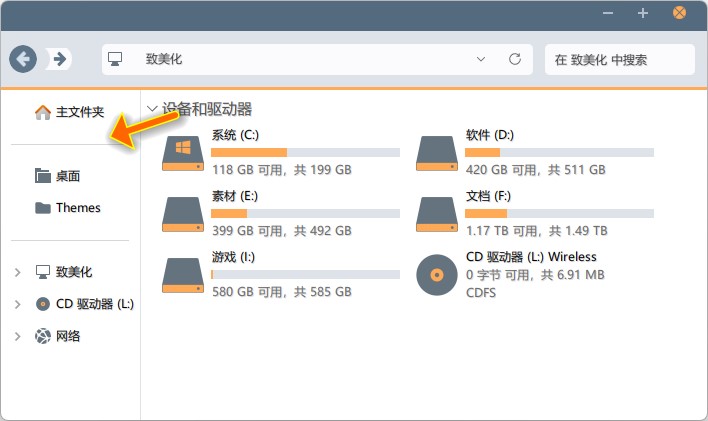Select 网络 in the navigation pane
Screen dimensions: 708x421
[x=67, y=336]
